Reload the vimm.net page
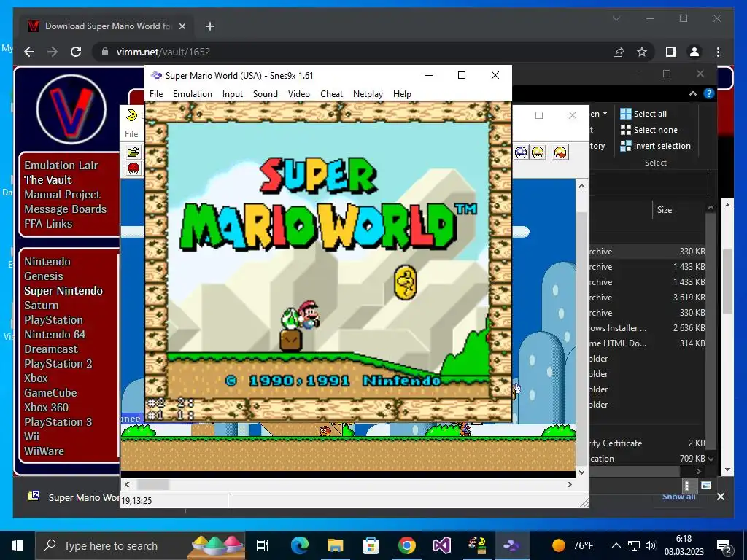747x560 pixels. click(x=76, y=52)
